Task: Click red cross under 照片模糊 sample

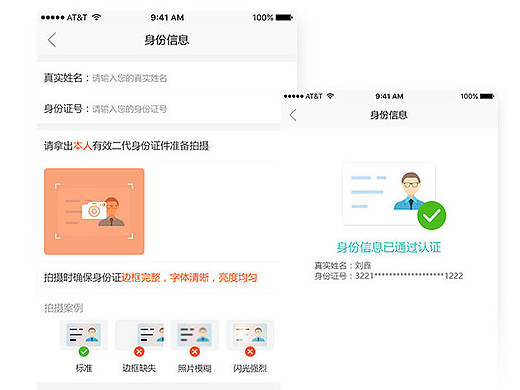Action: click(195, 351)
